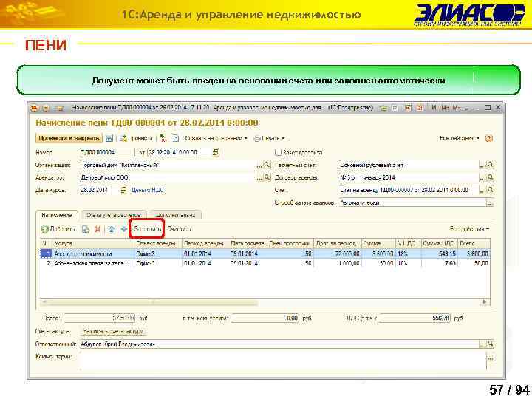Switch to the Дополнительно tab

[175, 215]
